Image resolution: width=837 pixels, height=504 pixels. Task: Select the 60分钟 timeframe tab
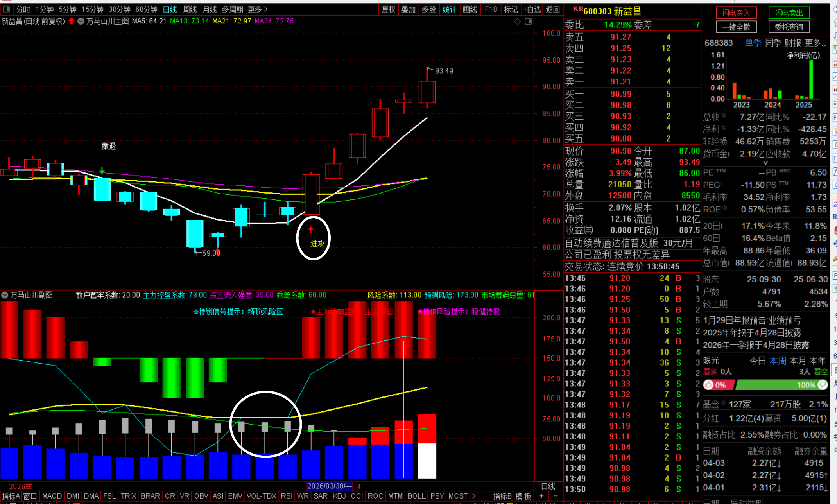click(x=146, y=9)
